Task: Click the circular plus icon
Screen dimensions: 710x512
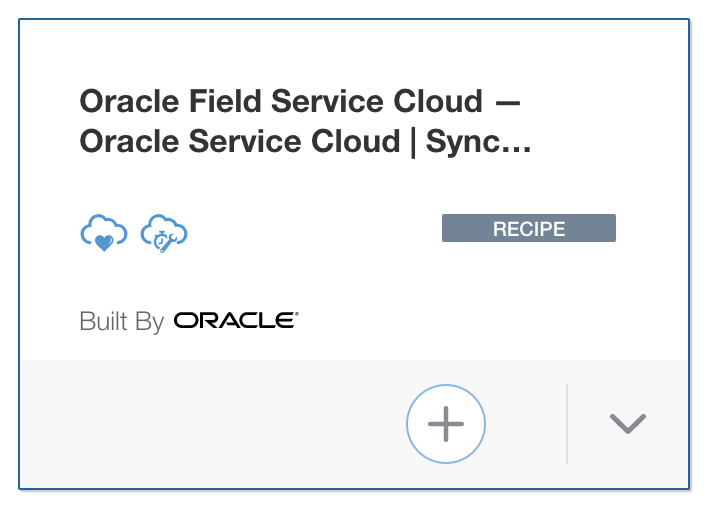Action: (x=446, y=424)
